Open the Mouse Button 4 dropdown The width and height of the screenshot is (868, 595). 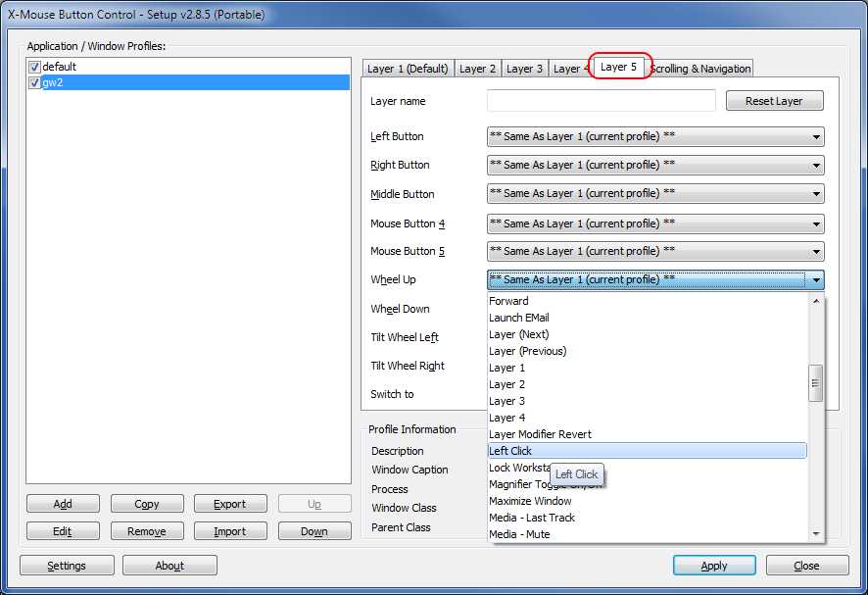click(x=654, y=224)
